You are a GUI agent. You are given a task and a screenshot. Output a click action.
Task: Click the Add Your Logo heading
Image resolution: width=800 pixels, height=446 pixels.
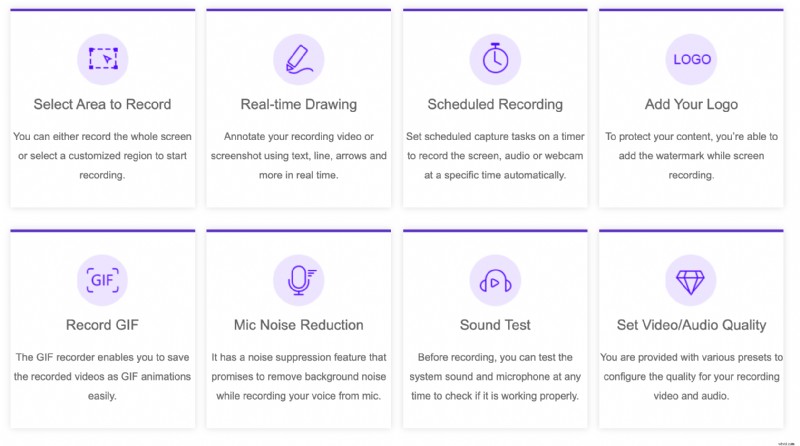pos(691,104)
